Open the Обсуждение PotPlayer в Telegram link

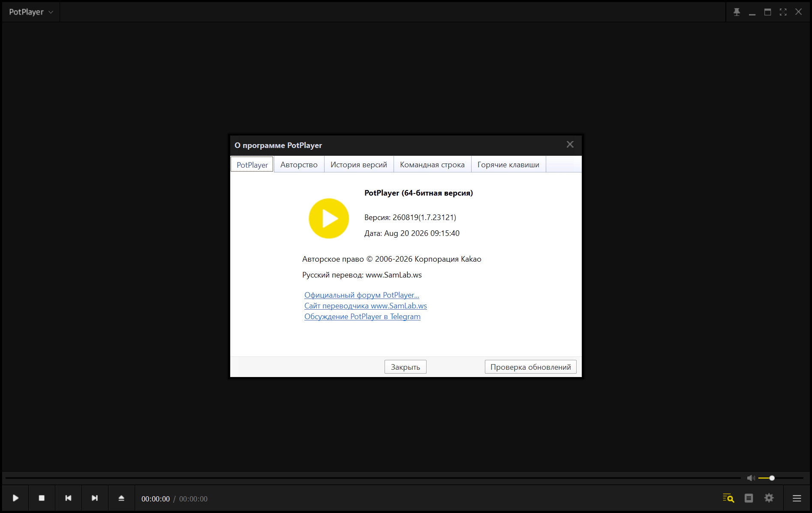[x=362, y=317]
